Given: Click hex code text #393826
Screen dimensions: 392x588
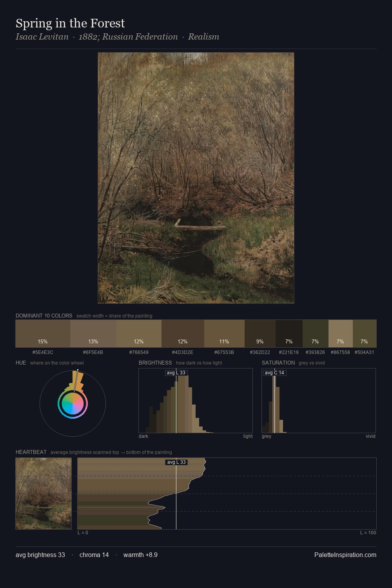Looking at the screenshot, I should click(315, 352).
